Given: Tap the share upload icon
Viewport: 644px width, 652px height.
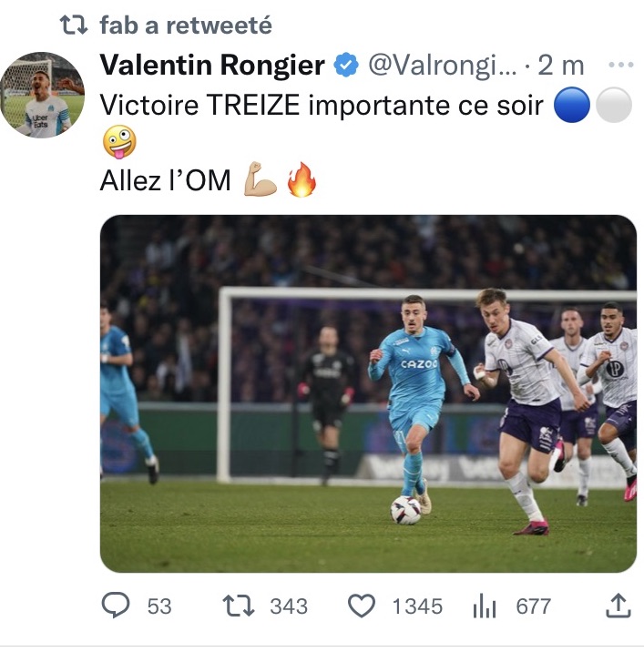Looking at the screenshot, I should click(x=618, y=605).
